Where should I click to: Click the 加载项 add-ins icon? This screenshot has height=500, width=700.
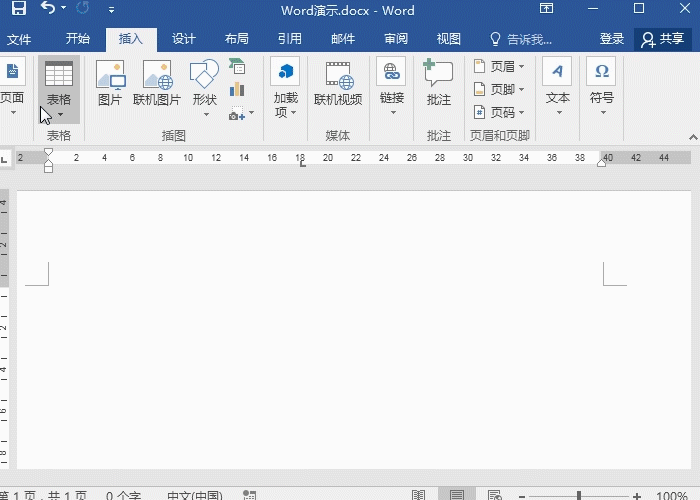285,83
